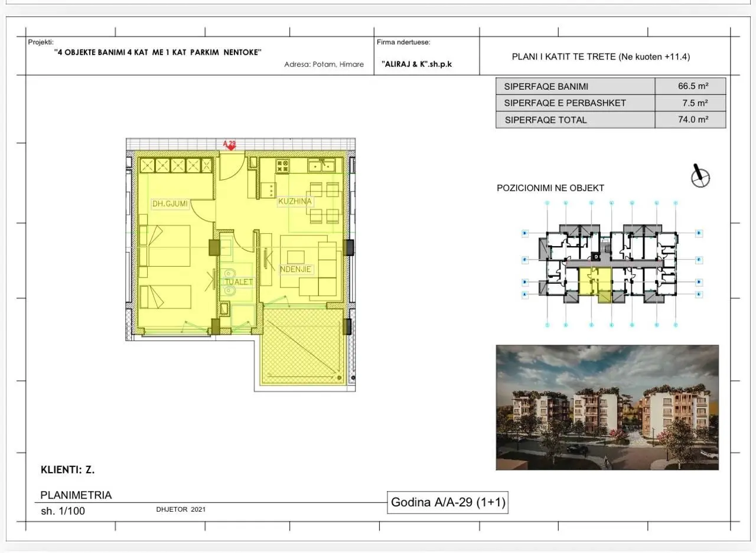Click the north arrow compass symbol

(700, 176)
